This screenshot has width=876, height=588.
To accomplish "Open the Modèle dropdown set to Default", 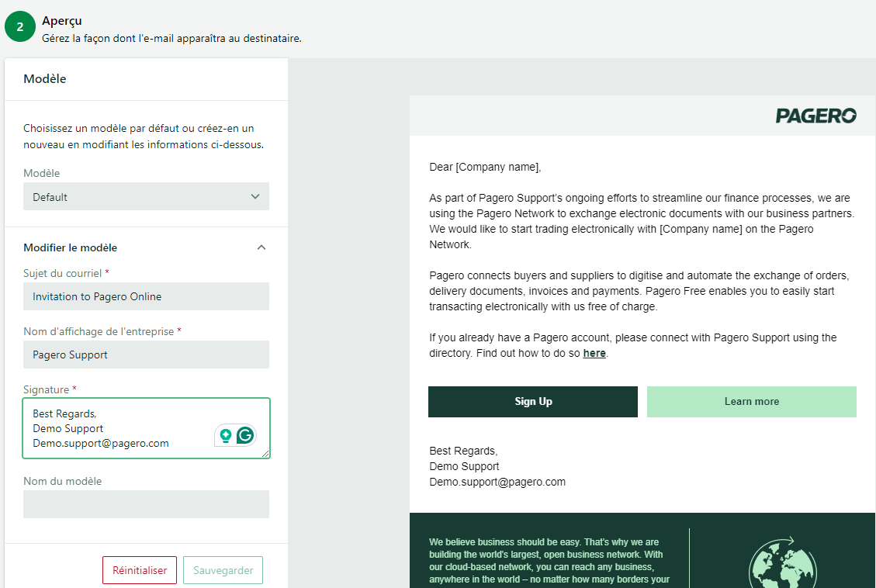I will coord(146,196).
